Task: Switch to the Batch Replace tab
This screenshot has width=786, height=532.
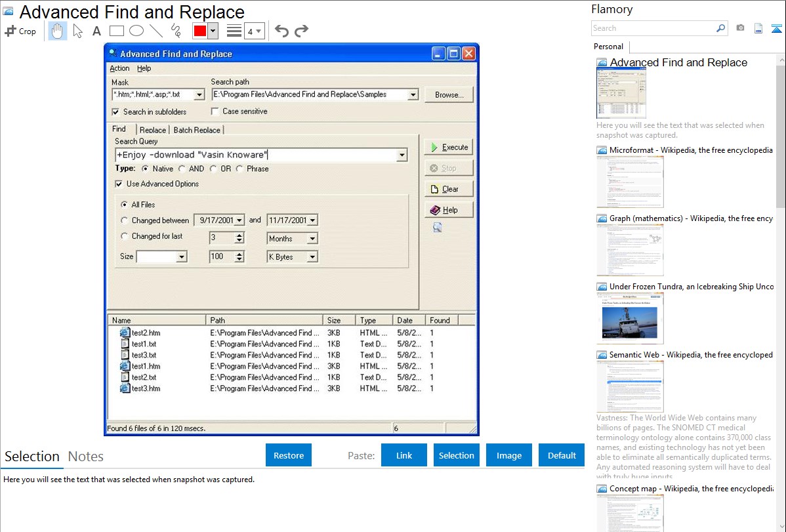Action: click(x=197, y=130)
